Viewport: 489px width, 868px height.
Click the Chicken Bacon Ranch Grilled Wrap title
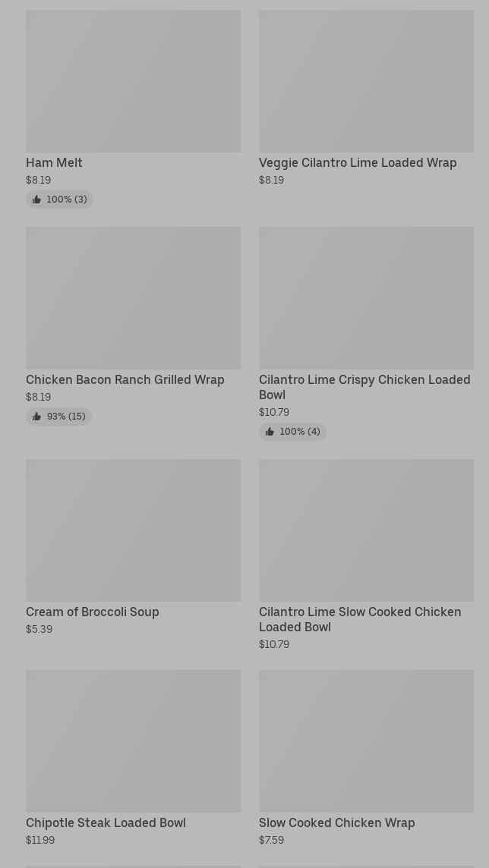click(x=125, y=379)
